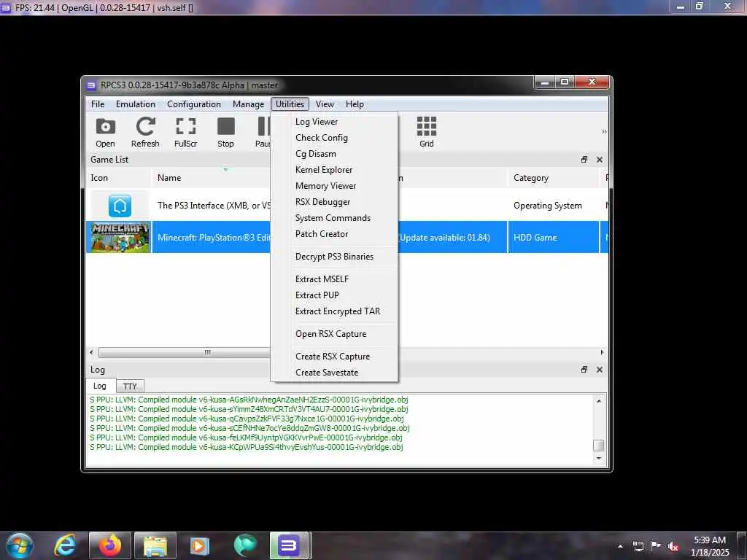Open Action Center flag tray icon

[656, 546]
